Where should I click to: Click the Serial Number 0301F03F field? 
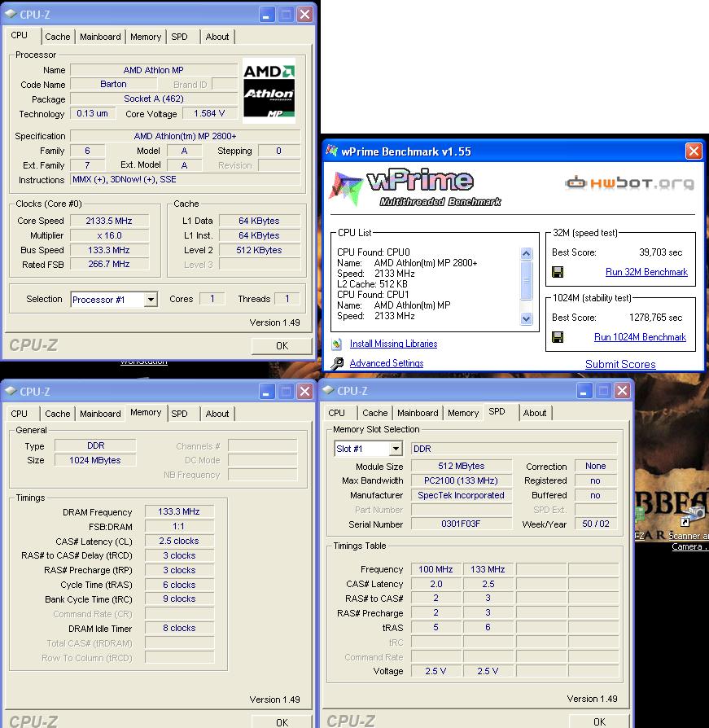(x=461, y=524)
